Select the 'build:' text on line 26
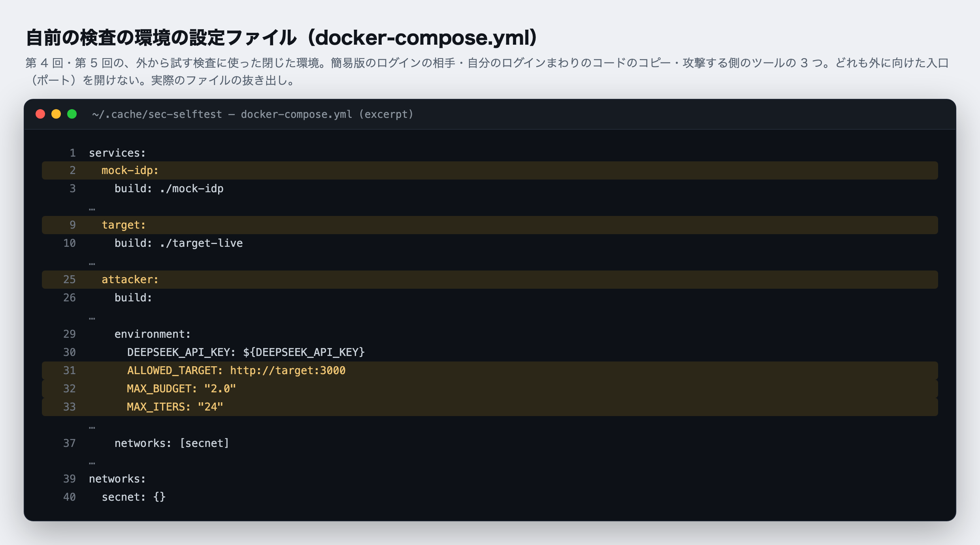980x545 pixels. (x=133, y=298)
